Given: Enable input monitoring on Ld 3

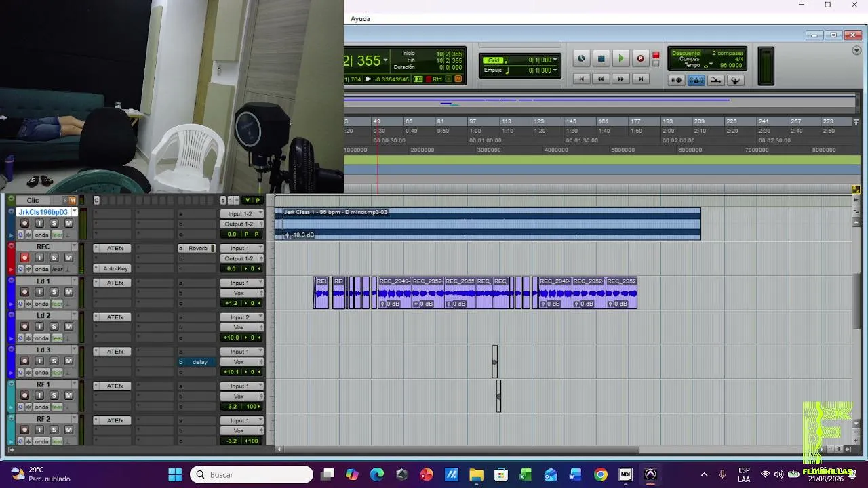Looking at the screenshot, I should pyautogui.click(x=39, y=361).
